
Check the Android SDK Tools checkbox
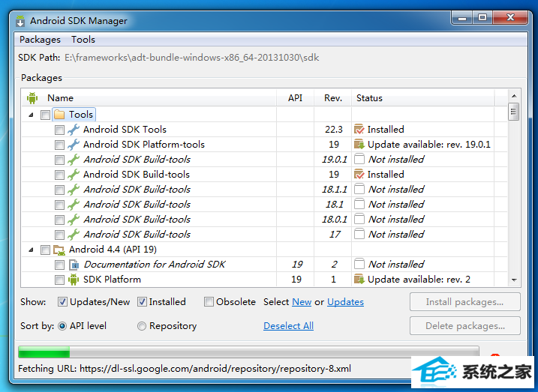coord(59,130)
